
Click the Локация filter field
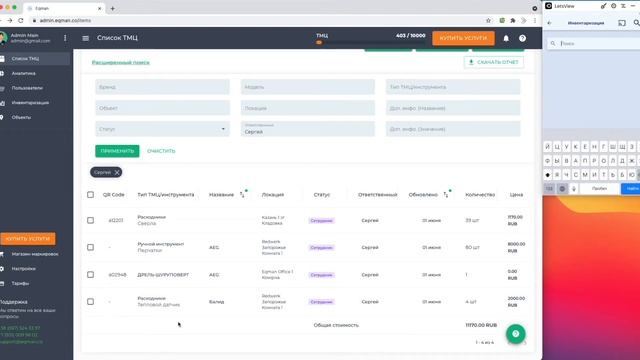click(x=308, y=108)
